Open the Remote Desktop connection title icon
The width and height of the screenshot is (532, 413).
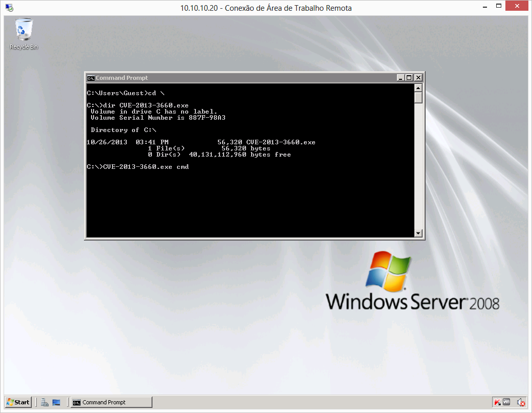(x=9, y=8)
